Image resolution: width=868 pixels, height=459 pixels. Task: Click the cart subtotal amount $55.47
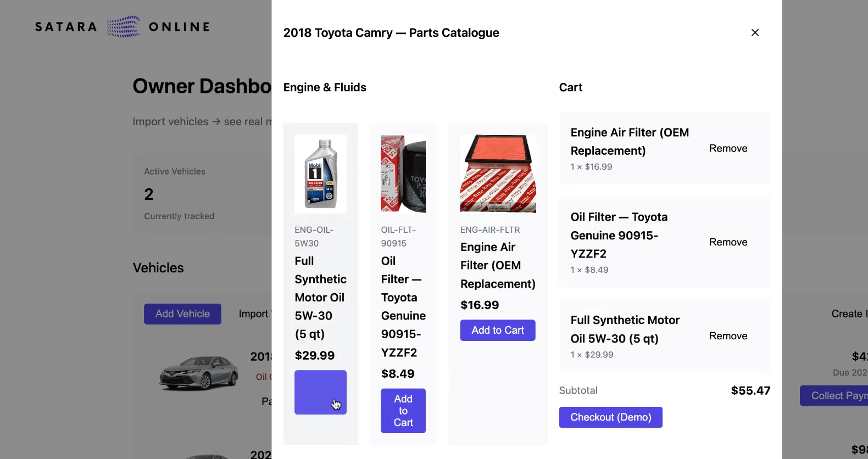pyautogui.click(x=750, y=390)
